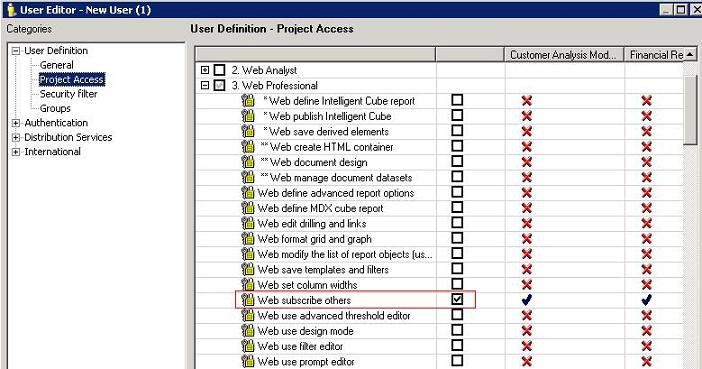Click privilege icon for Web create HTML container

pyautogui.click(x=248, y=146)
